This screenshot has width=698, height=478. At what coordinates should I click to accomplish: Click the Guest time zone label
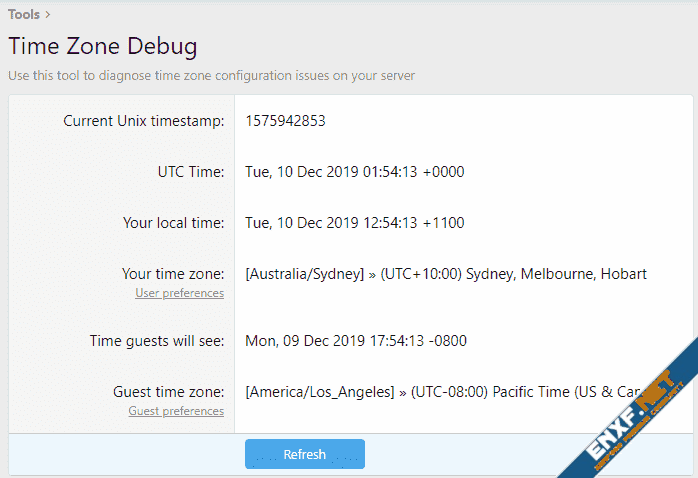[x=166, y=391]
